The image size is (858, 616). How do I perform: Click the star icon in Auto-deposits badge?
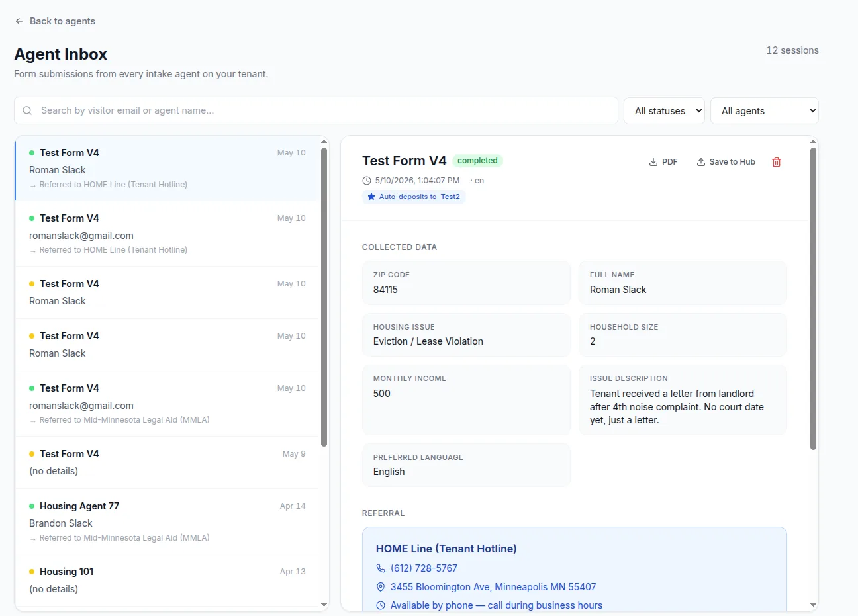coord(371,197)
